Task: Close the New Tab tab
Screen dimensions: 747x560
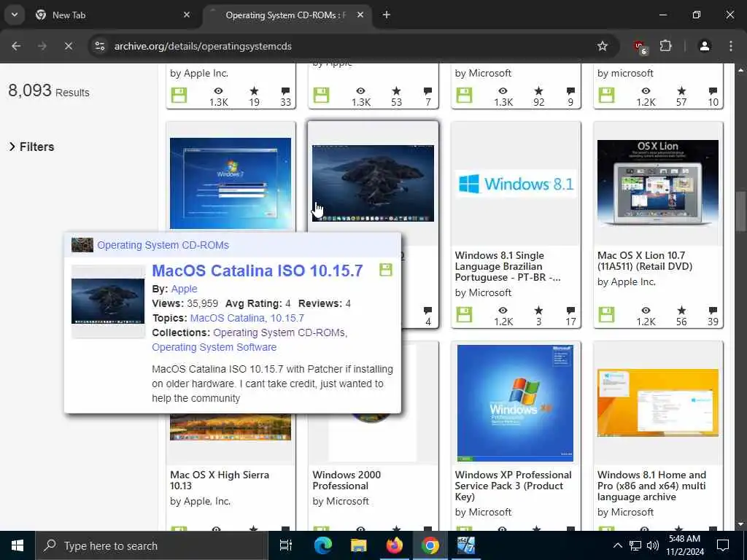Action: click(x=187, y=15)
